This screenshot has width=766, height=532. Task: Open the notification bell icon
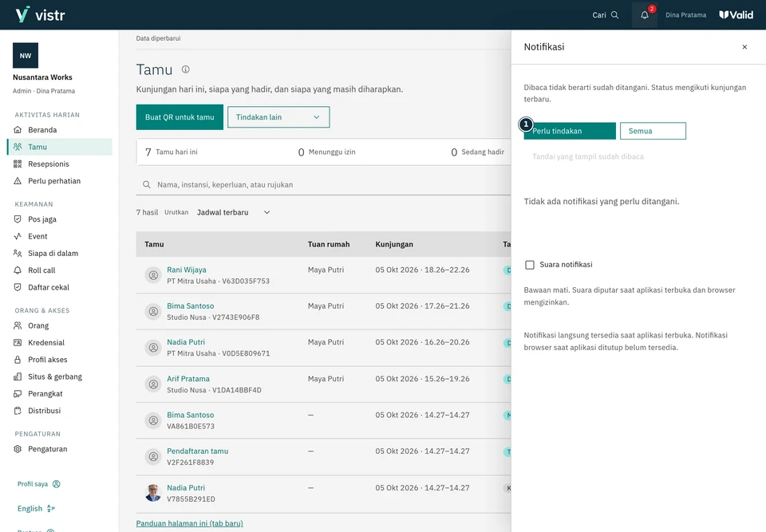point(645,15)
